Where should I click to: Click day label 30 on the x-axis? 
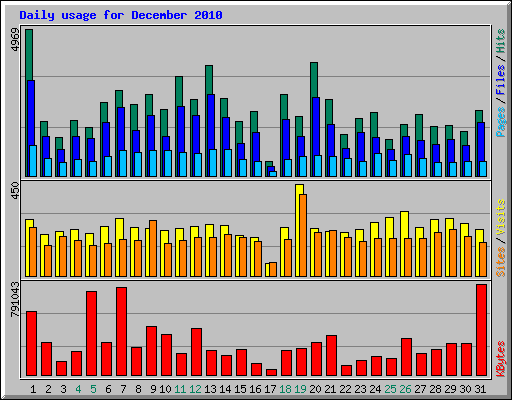465,389
